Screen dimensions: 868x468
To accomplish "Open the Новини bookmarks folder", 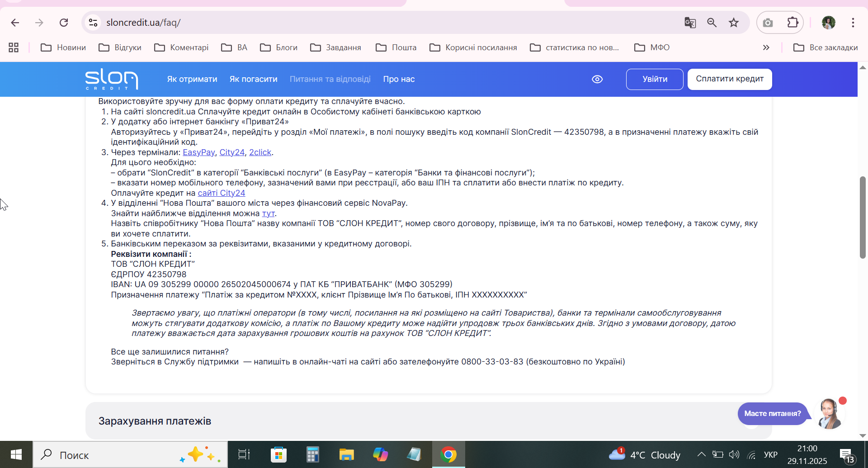I will tap(63, 47).
